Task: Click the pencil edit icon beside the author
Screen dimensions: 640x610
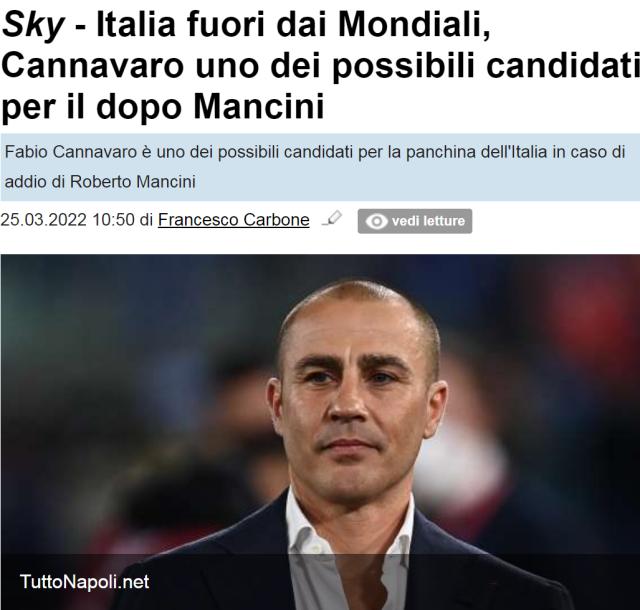Action: point(332,218)
